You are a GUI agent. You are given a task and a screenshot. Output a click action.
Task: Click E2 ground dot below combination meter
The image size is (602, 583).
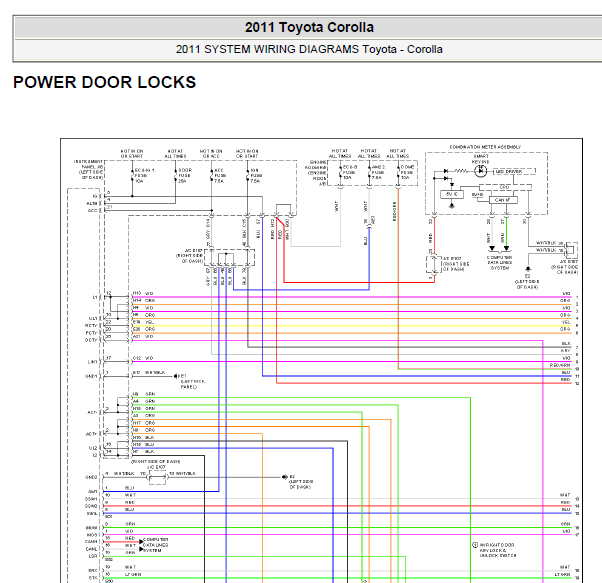(x=528, y=269)
